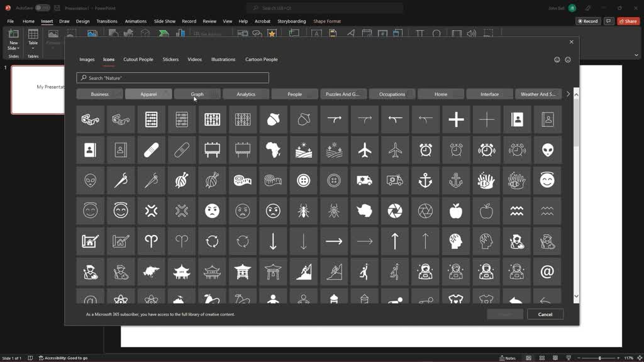Choose the solid ambulance icon
The width and height of the screenshot is (644, 362).
pyautogui.click(x=365, y=180)
